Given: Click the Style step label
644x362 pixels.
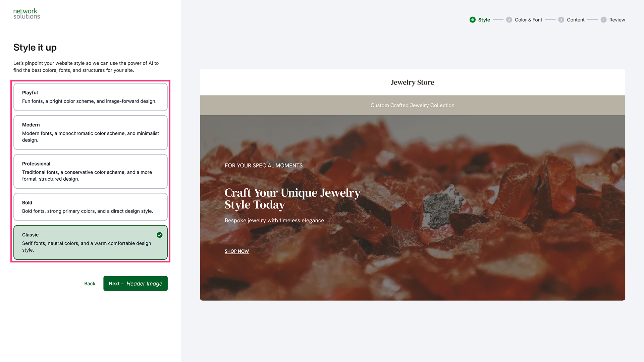Looking at the screenshot, I should pyautogui.click(x=484, y=20).
